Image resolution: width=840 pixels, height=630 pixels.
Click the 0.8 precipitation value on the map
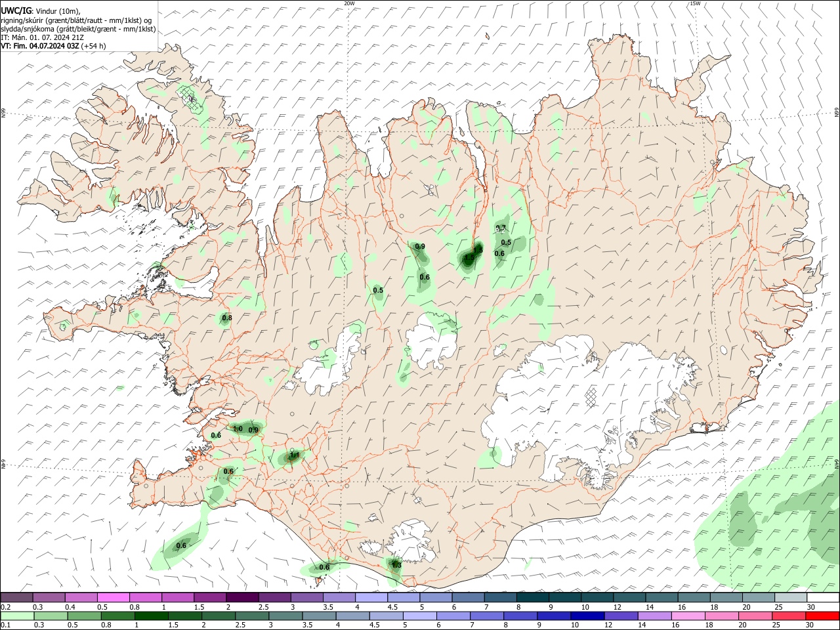point(227,318)
